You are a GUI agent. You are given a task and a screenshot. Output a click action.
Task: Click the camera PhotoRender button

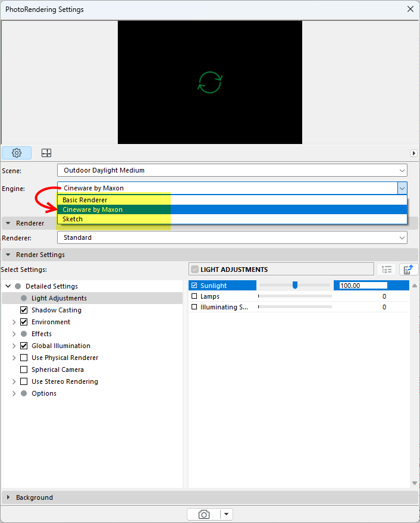[x=204, y=514]
